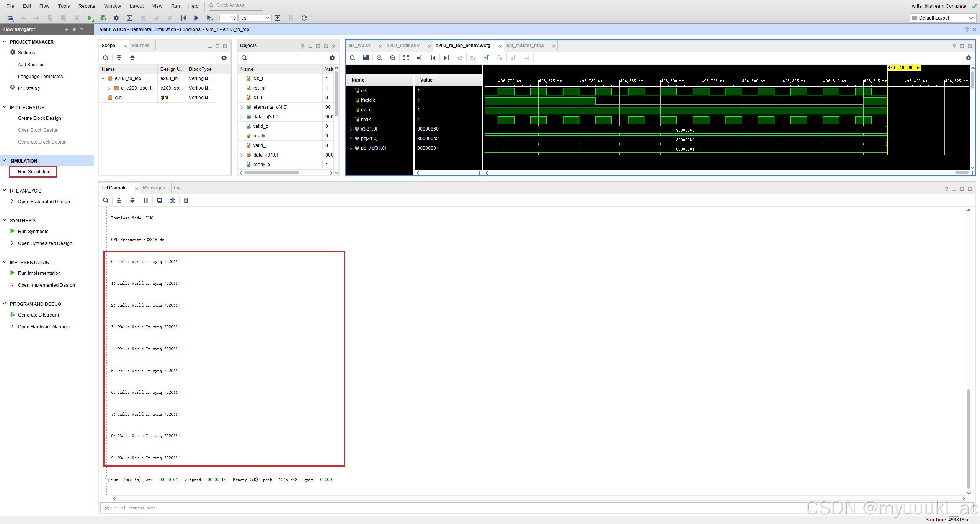Save the waveform configuration
Viewport: 980px width, 524px height.
click(x=366, y=58)
